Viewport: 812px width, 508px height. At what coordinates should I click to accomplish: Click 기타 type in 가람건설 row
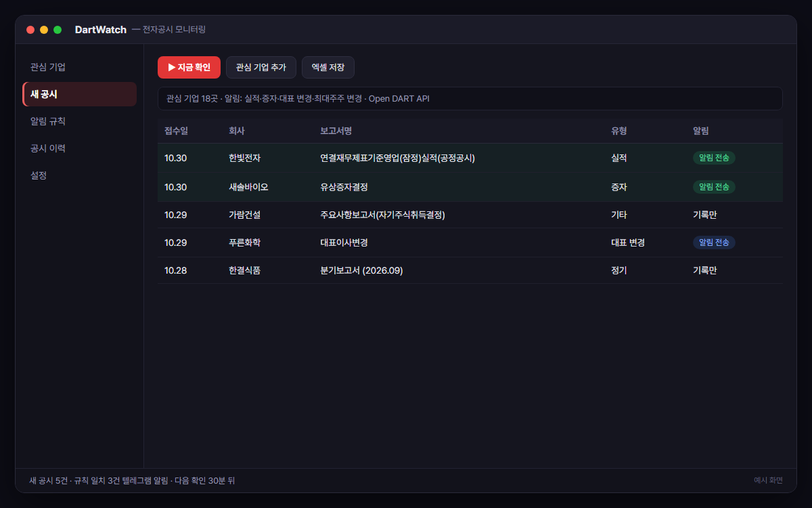point(619,215)
